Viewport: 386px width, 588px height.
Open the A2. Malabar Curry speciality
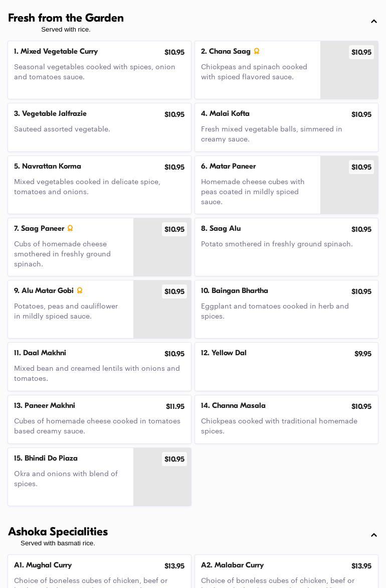286,572
